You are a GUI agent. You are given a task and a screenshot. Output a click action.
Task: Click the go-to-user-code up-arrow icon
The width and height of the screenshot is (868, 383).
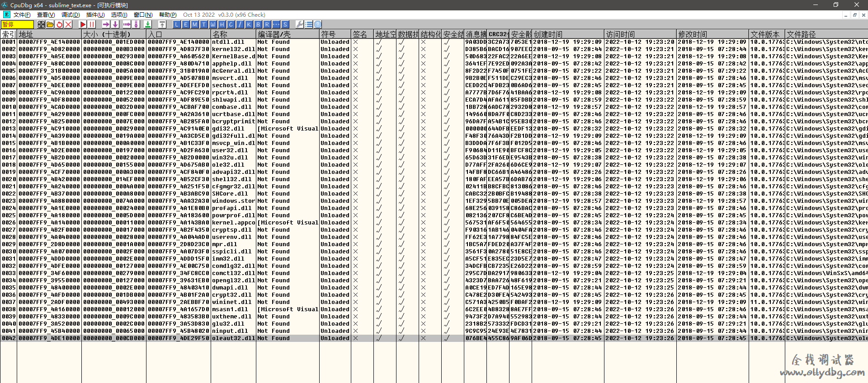[162, 24]
